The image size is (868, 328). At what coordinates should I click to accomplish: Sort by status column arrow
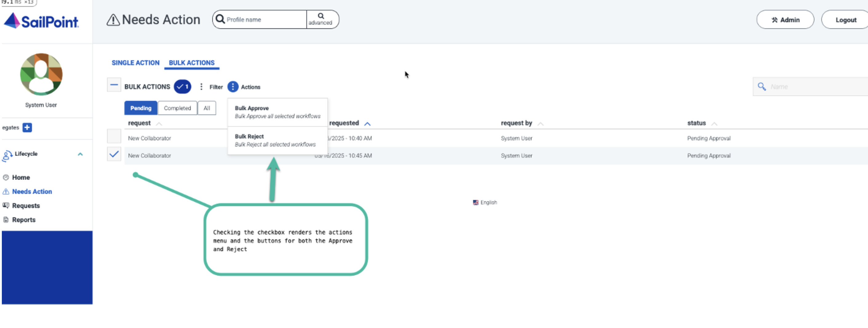tap(714, 124)
